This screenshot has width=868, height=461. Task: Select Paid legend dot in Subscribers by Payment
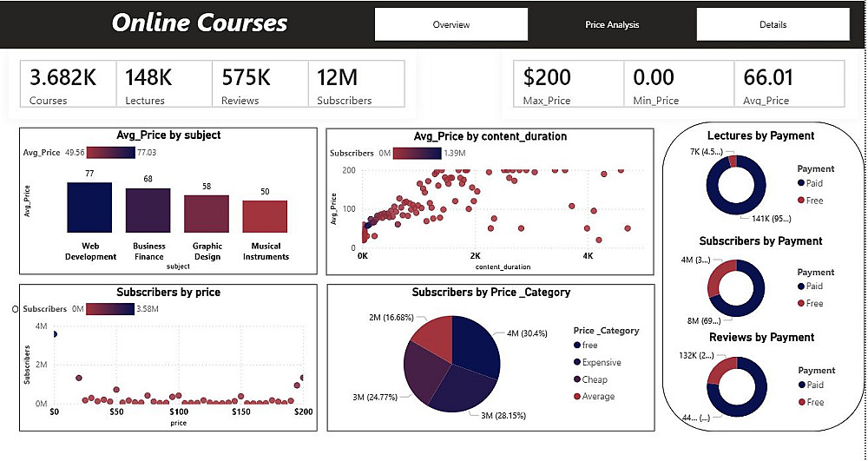pyautogui.click(x=800, y=286)
